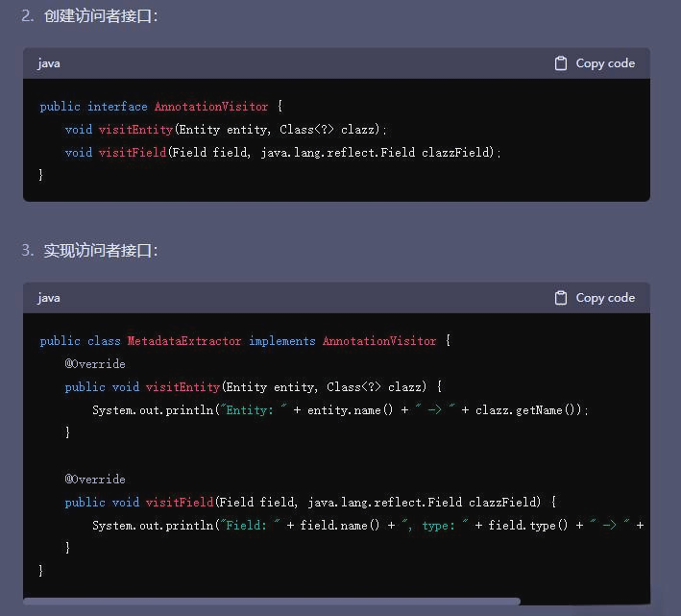Click the list number '3.' before 实现访问者接口

coord(28,250)
